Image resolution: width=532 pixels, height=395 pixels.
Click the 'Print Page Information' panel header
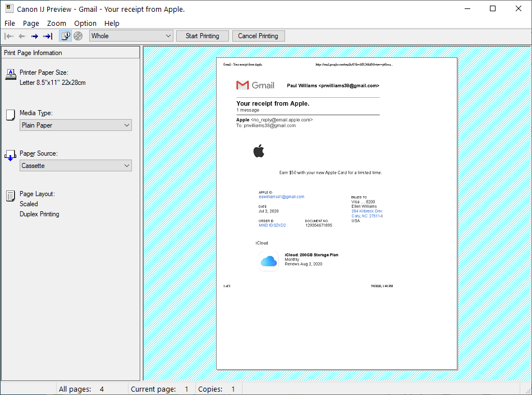[x=71, y=53]
